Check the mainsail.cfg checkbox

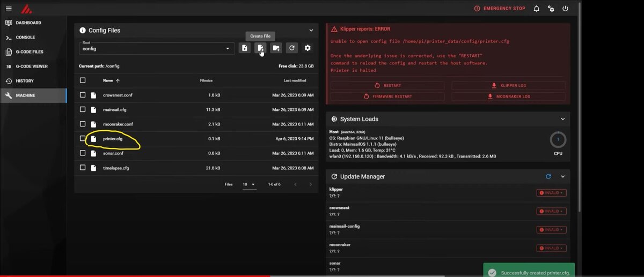pyautogui.click(x=83, y=109)
